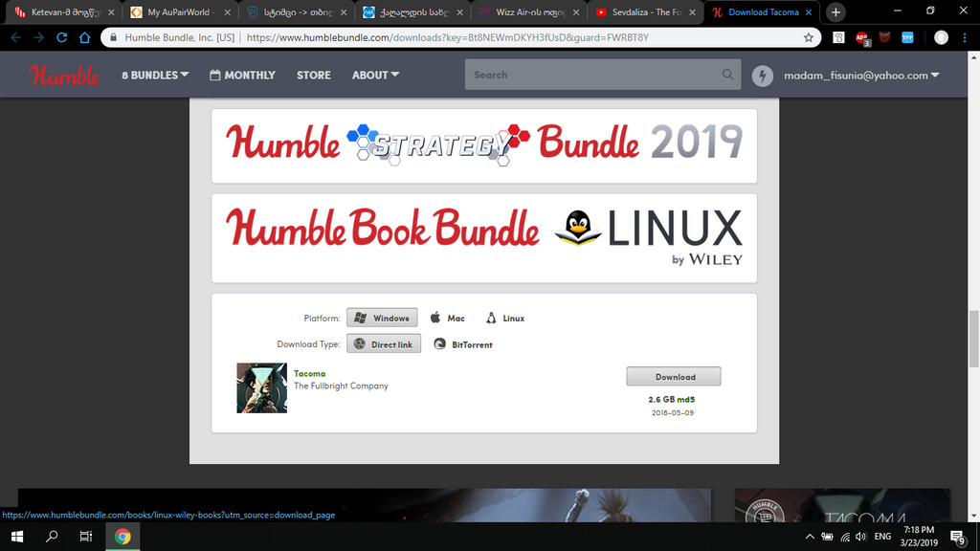Bookmark this page with the star icon
980x551 pixels.
809,37
